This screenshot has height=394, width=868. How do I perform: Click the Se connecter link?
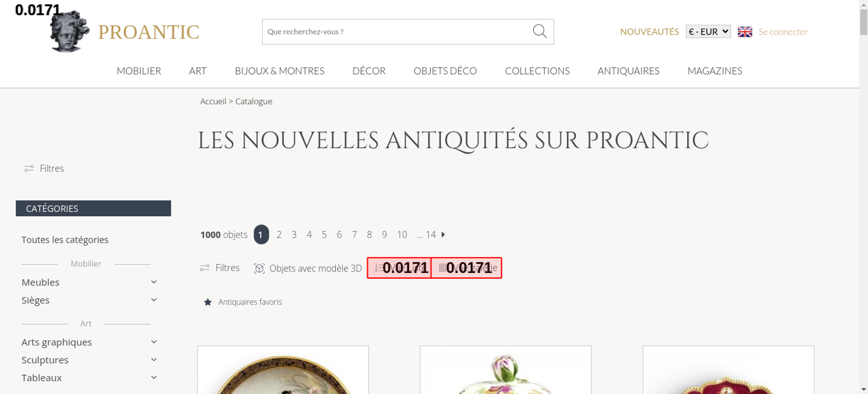783,32
